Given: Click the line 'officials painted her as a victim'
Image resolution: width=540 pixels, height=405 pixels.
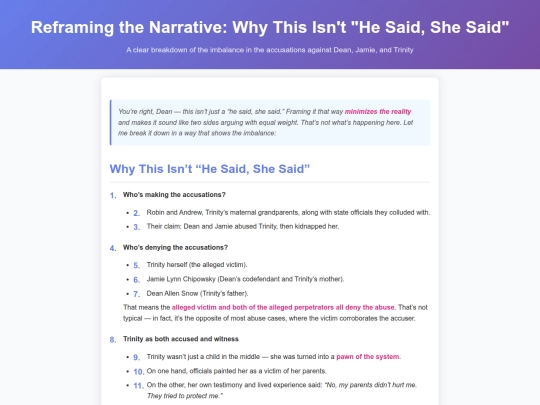Looking at the screenshot, I should (236, 371).
